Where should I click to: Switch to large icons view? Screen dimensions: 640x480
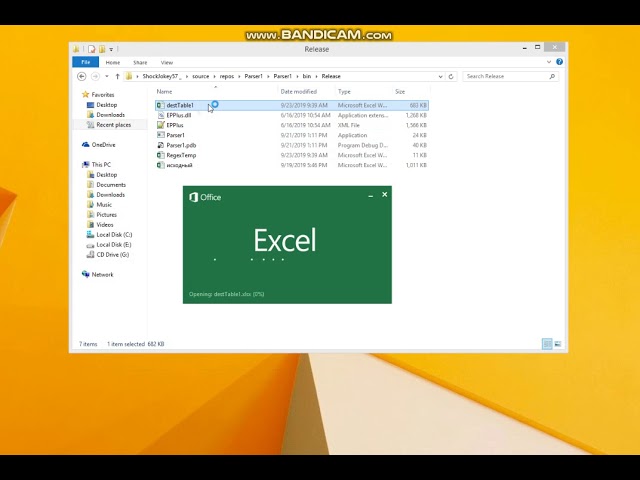(x=558, y=344)
